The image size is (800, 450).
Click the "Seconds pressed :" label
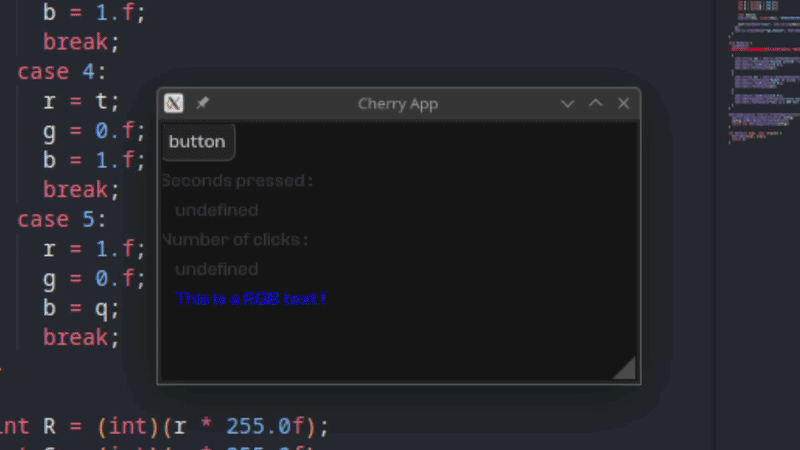point(237,181)
